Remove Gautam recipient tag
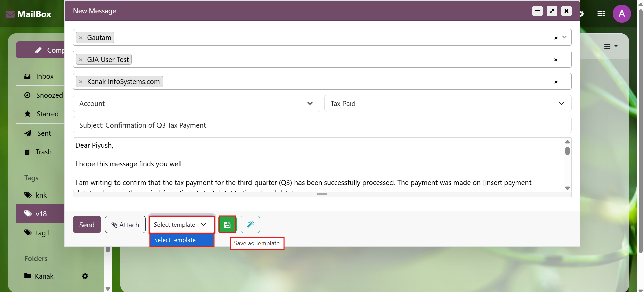The image size is (644, 292). tap(81, 38)
